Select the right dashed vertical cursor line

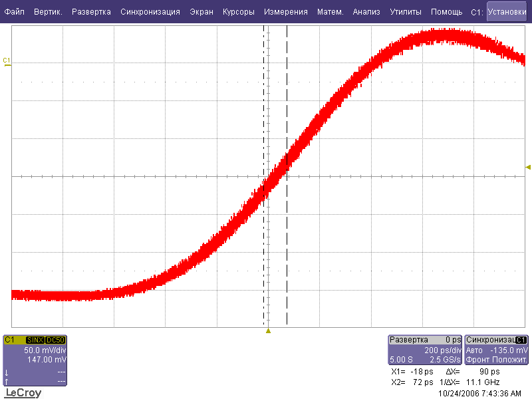[x=287, y=199]
